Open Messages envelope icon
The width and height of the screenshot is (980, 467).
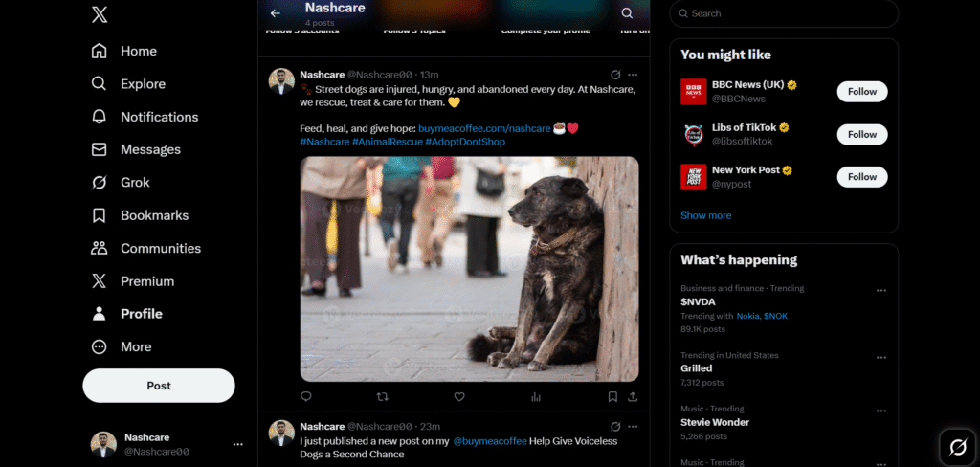tap(99, 149)
